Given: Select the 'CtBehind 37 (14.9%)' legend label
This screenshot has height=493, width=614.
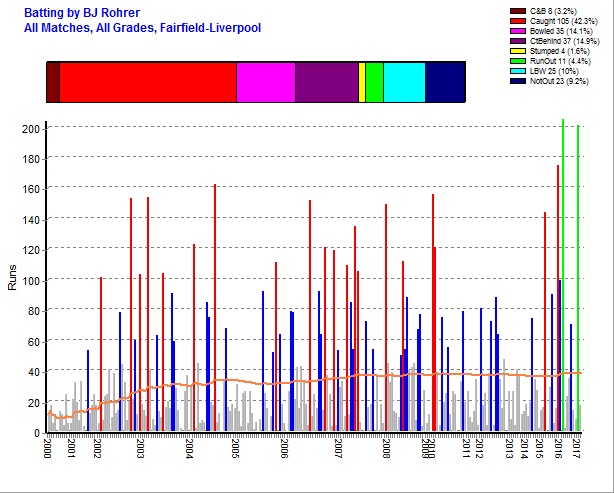Looking at the screenshot, I should coord(568,42).
